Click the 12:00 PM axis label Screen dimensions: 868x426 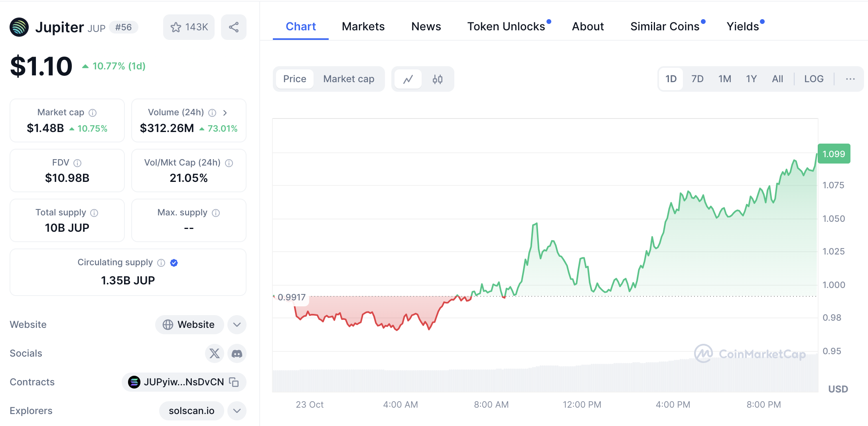click(x=582, y=404)
